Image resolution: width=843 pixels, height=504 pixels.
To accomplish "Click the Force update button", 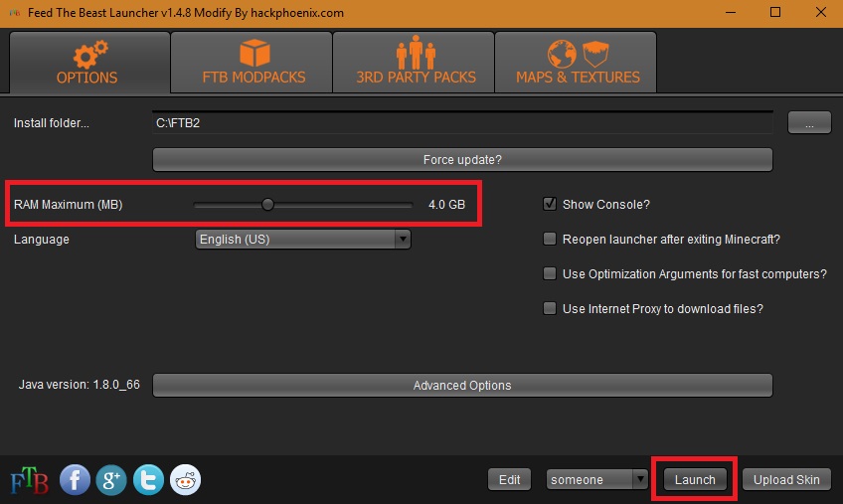I will click(x=462, y=160).
